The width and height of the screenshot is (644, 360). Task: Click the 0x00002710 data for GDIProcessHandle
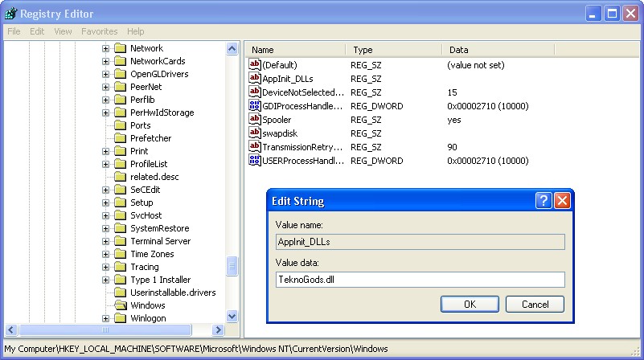coord(488,106)
